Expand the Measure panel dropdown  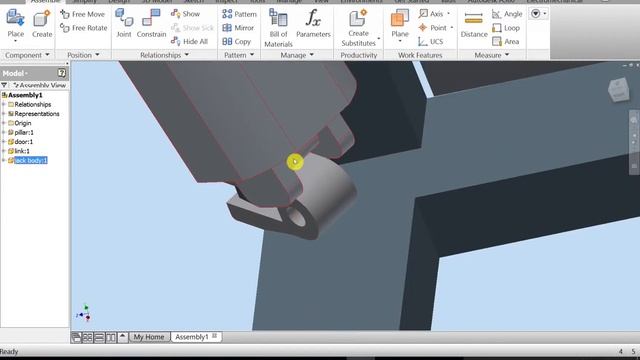tap(507, 54)
